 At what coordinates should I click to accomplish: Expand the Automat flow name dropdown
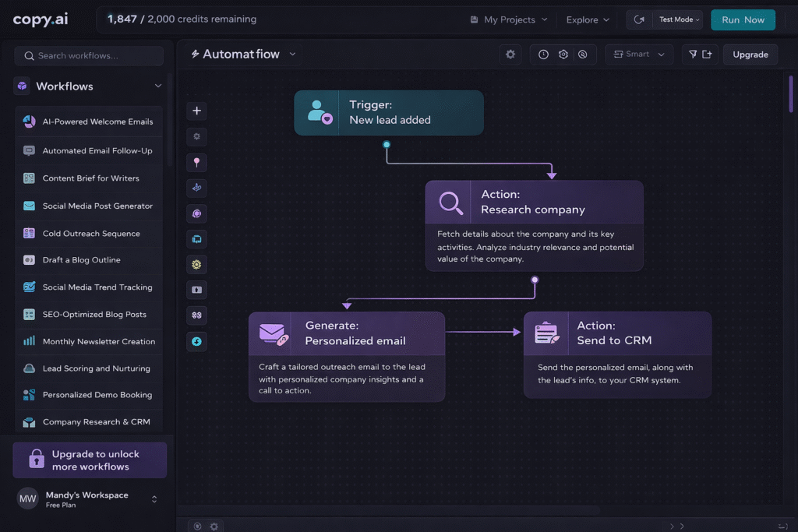point(292,54)
